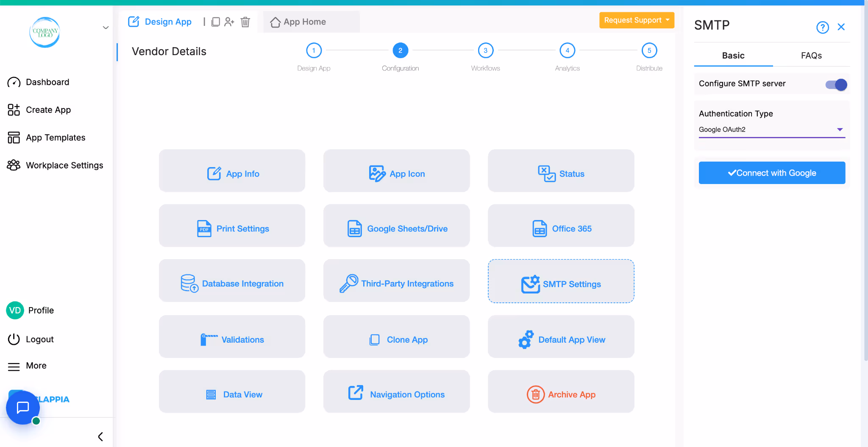Viewport: 868px width, 447px height.
Task: Open the app delete trash icon
Action: point(245,22)
